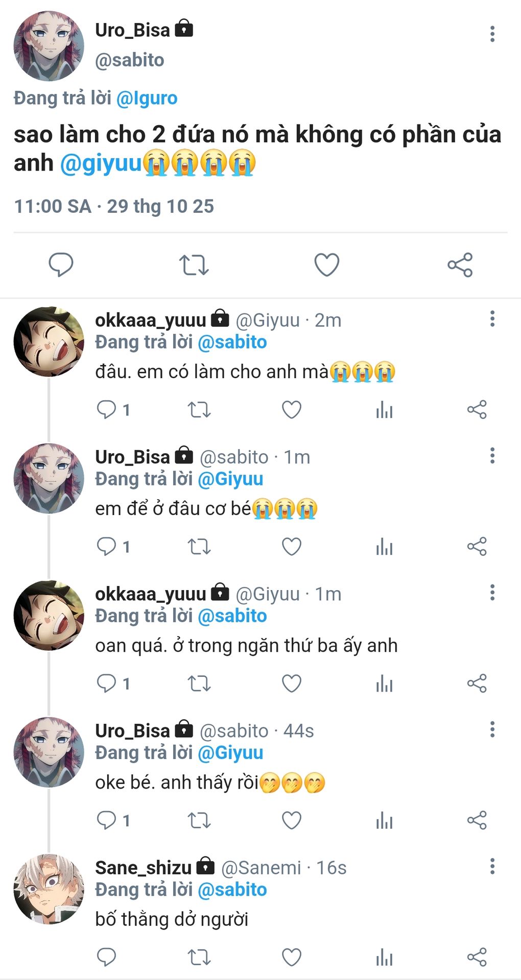Open okkaaa_yuuu's avatar on first reply

49,342
